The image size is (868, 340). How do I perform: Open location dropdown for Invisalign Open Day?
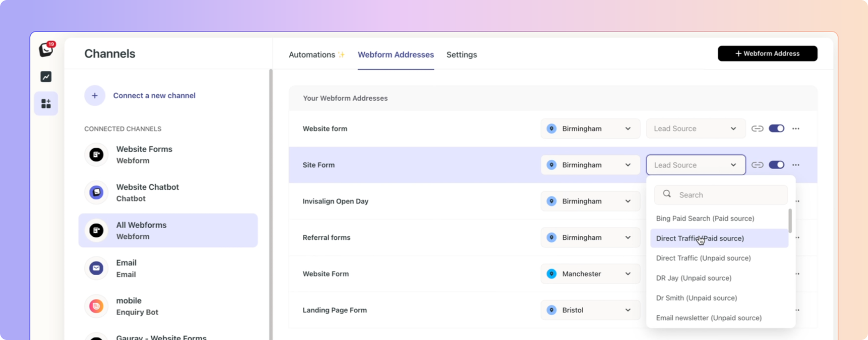tap(590, 201)
